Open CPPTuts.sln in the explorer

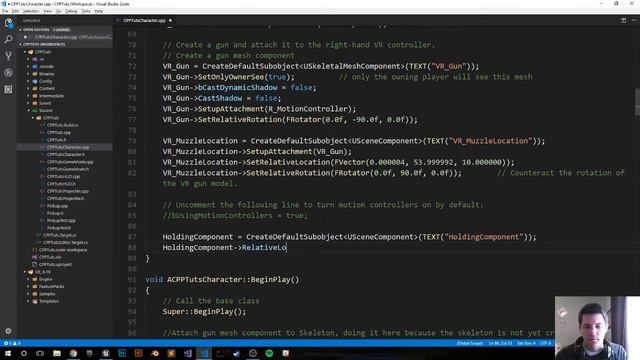50,257
